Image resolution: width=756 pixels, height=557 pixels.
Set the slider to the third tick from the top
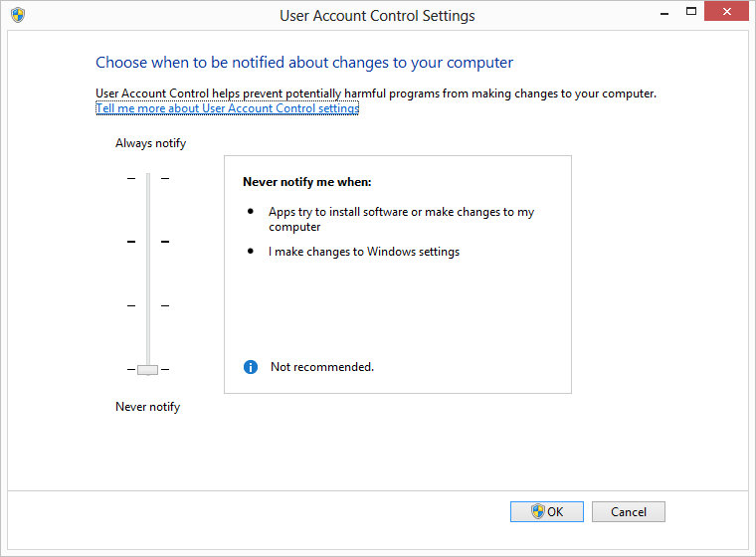[x=148, y=305]
